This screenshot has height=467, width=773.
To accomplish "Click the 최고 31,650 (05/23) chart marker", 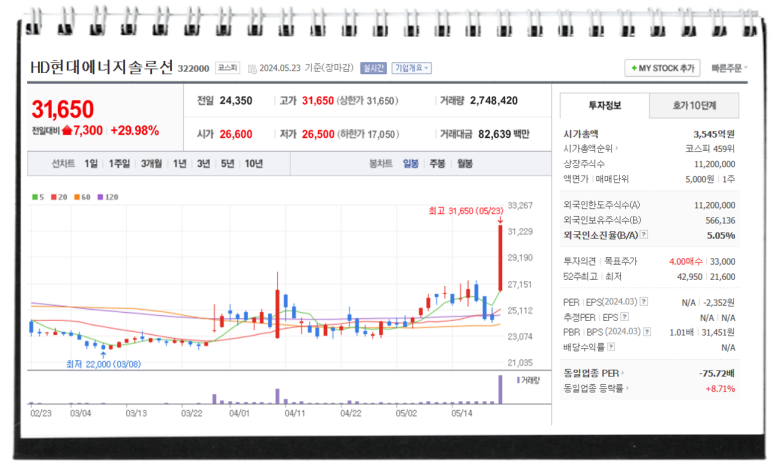I will (466, 211).
